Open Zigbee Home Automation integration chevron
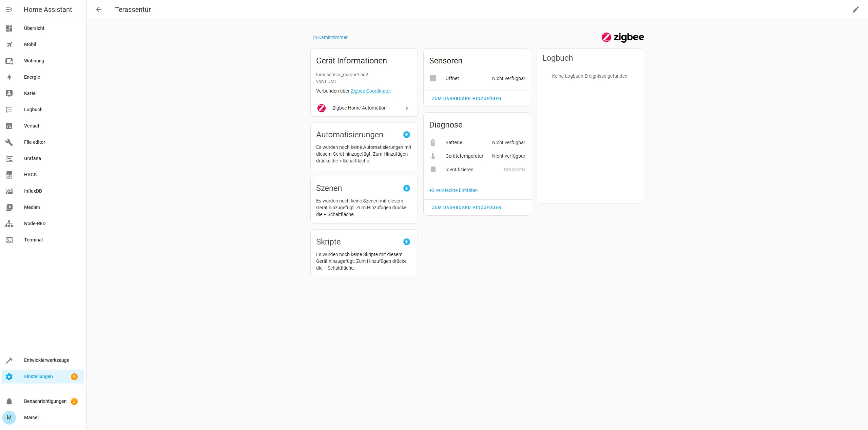868x430 pixels. point(406,108)
